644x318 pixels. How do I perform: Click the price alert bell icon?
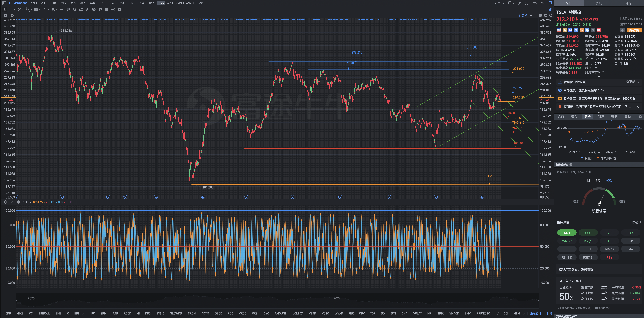(x=622, y=30)
